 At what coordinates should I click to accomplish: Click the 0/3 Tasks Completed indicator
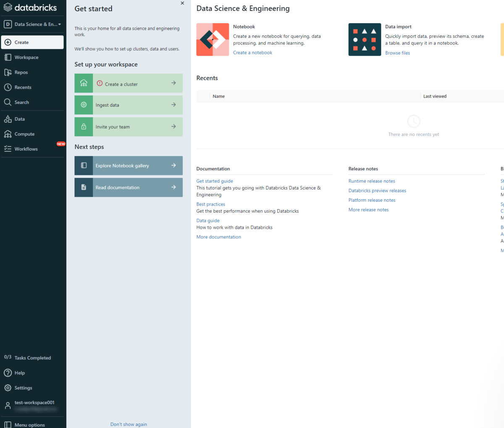(x=28, y=358)
